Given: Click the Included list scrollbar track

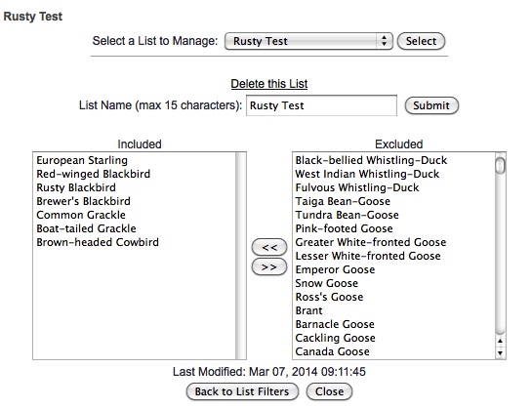Looking at the screenshot, I should pyautogui.click(x=241, y=256).
